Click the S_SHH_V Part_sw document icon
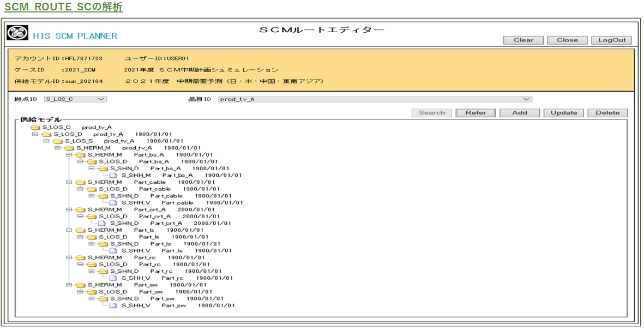644x329 pixels. [113, 306]
